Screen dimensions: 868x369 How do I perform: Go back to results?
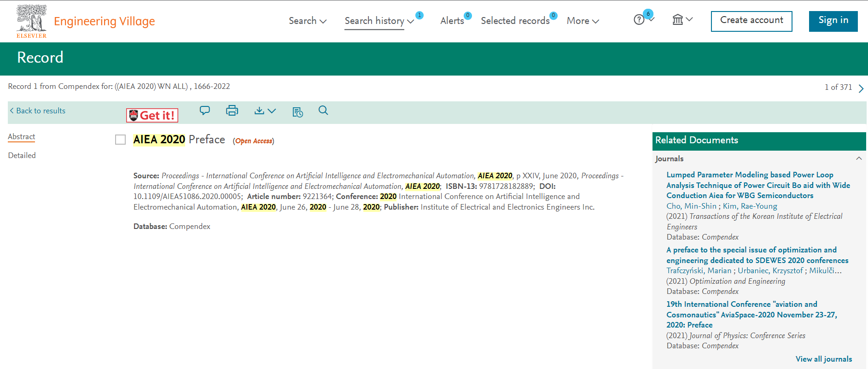pyautogui.click(x=38, y=111)
